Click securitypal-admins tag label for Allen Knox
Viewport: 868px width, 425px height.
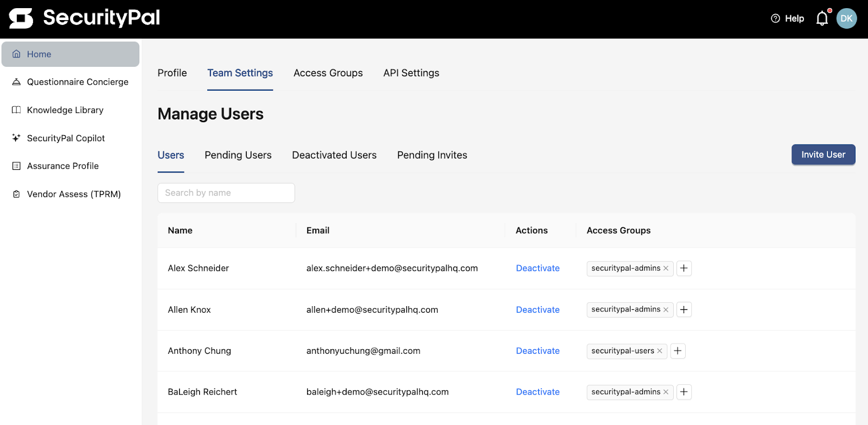tap(626, 309)
